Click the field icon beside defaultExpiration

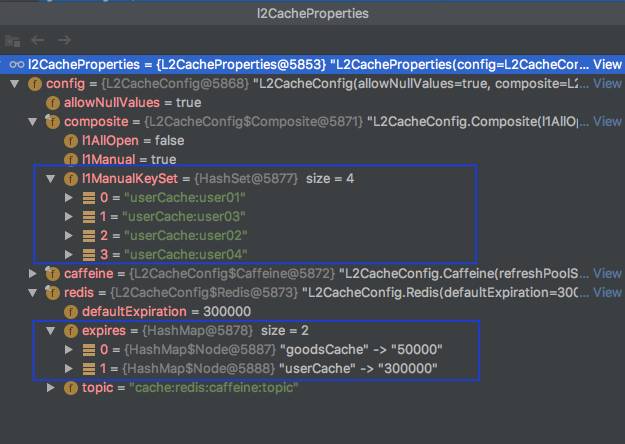click(x=71, y=312)
